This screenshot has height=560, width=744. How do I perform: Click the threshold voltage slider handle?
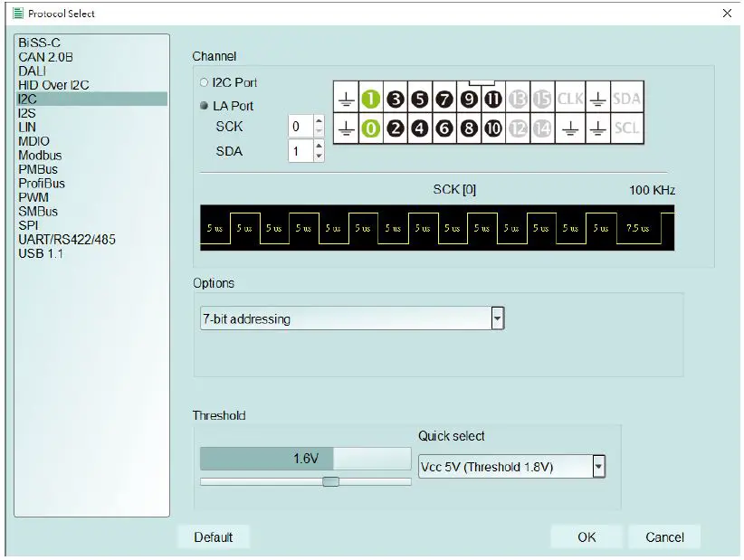331,481
